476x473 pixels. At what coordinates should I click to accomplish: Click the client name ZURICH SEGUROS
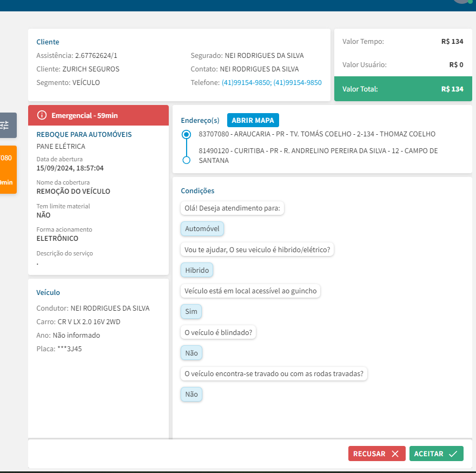coord(91,69)
